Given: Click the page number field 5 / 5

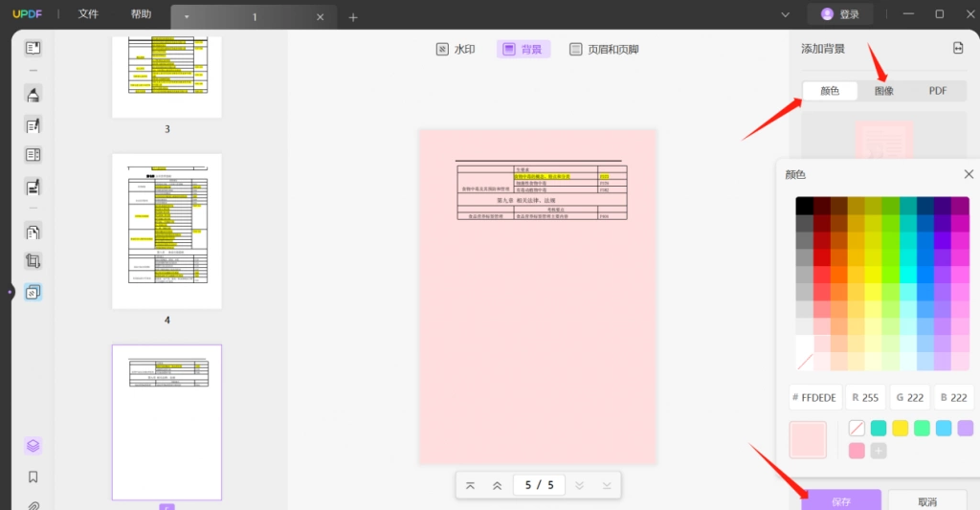Looking at the screenshot, I should [x=539, y=485].
